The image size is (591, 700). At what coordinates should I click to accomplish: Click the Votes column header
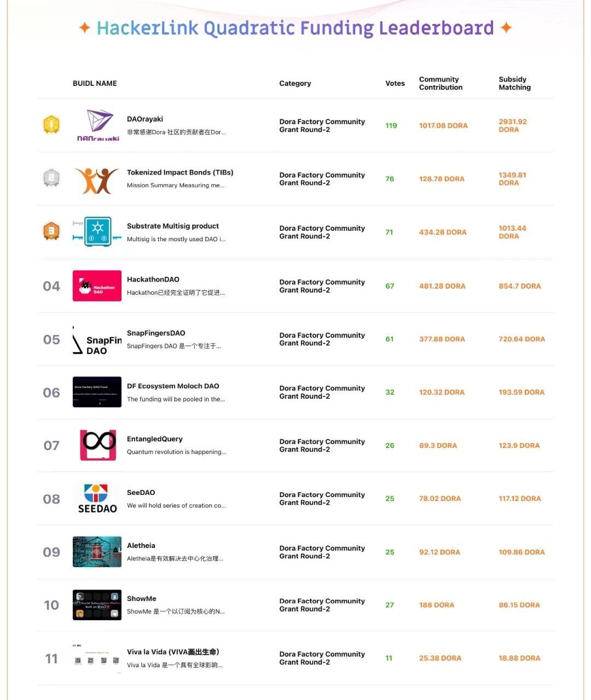click(x=395, y=84)
